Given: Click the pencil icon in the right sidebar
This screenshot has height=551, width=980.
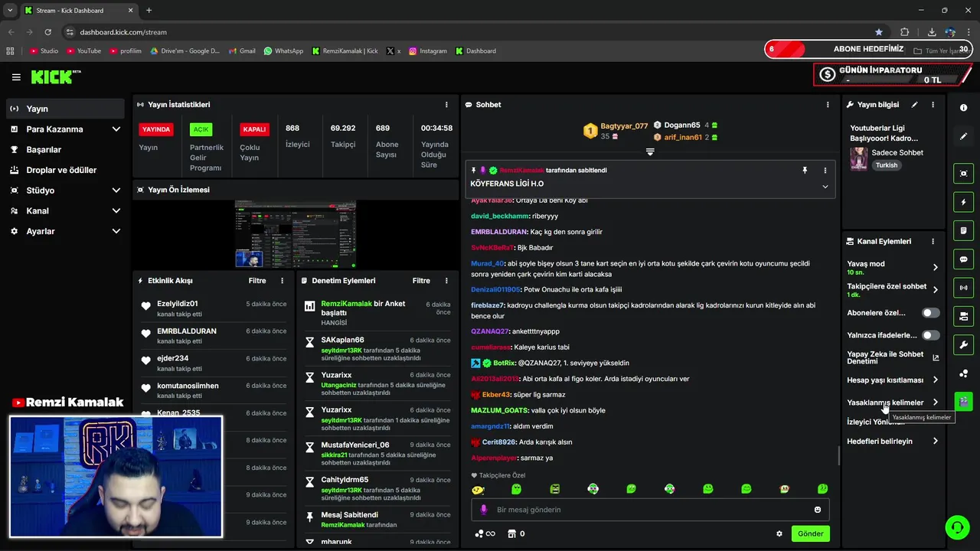Looking at the screenshot, I should [963, 136].
